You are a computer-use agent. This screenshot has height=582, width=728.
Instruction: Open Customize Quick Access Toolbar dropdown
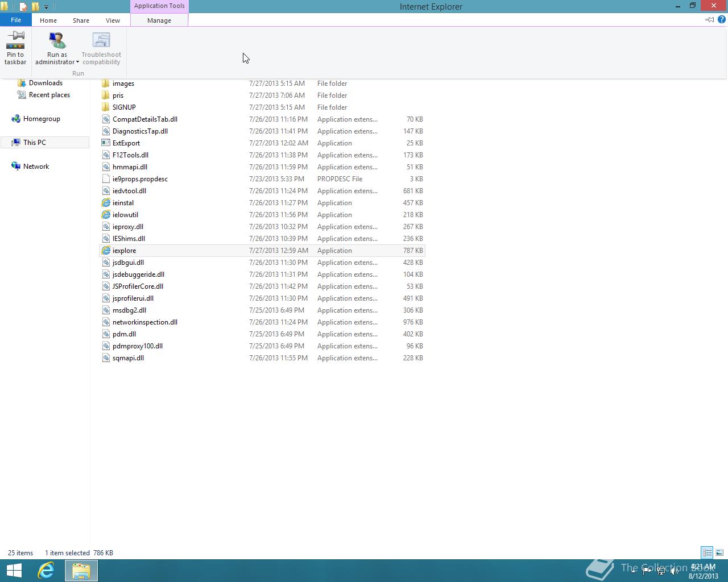point(46,7)
